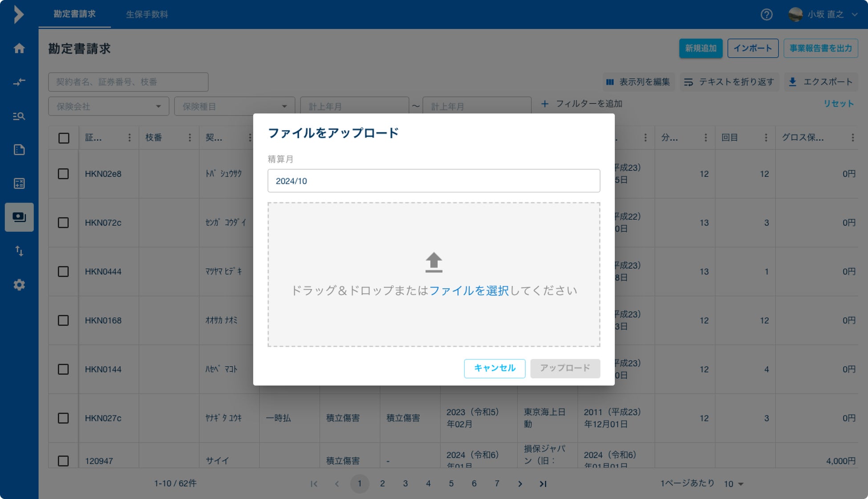Open the settings gear in sidebar

[19, 285]
